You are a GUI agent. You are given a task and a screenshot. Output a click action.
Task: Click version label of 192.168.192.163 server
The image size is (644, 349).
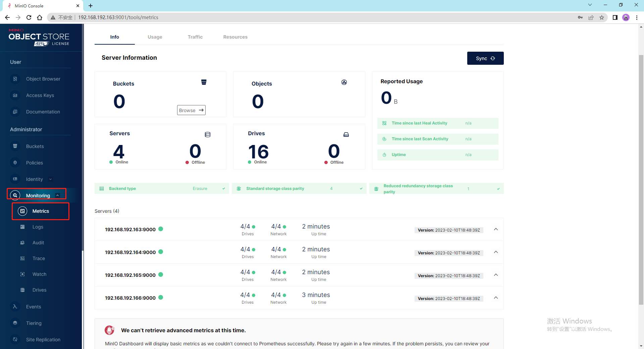pyautogui.click(x=449, y=230)
